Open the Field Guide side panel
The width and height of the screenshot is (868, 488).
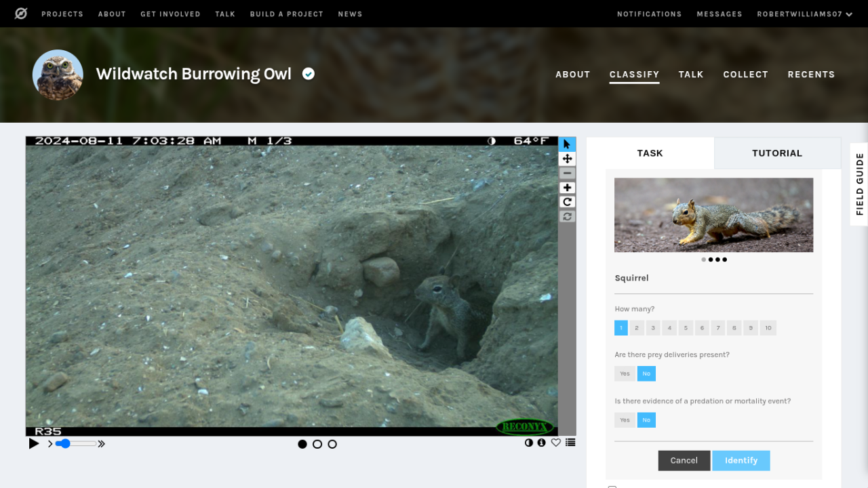859,184
